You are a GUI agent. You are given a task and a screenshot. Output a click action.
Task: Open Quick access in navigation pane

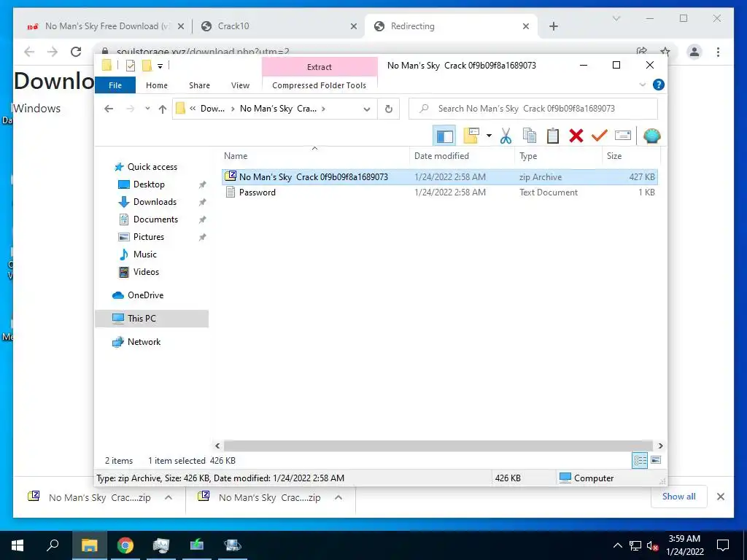152,167
